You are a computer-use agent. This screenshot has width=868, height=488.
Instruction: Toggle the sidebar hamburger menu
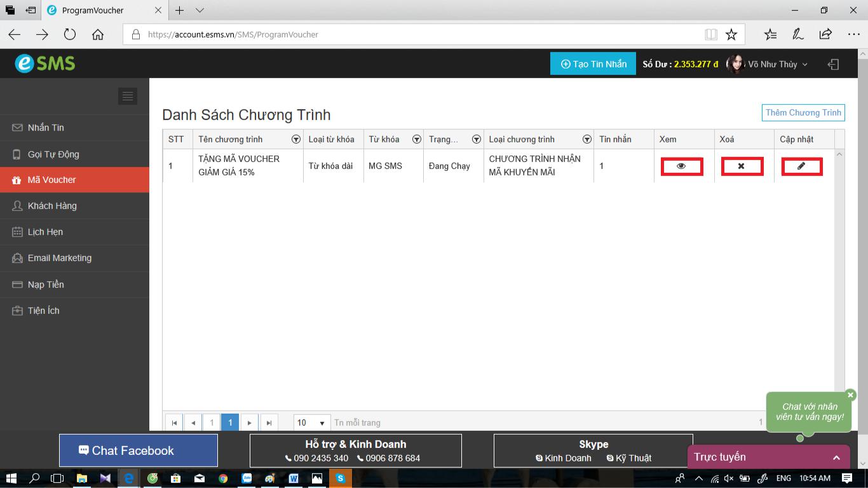click(128, 96)
